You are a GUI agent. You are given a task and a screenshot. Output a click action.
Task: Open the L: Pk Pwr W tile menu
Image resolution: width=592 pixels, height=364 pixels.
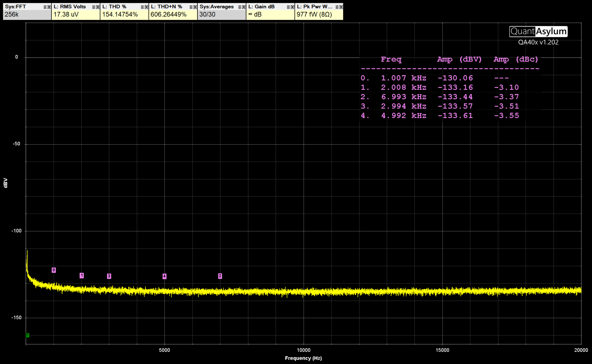(337, 7)
